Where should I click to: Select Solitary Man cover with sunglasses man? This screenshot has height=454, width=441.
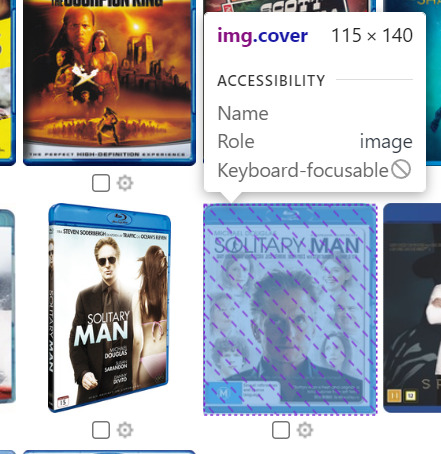(x=110, y=308)
